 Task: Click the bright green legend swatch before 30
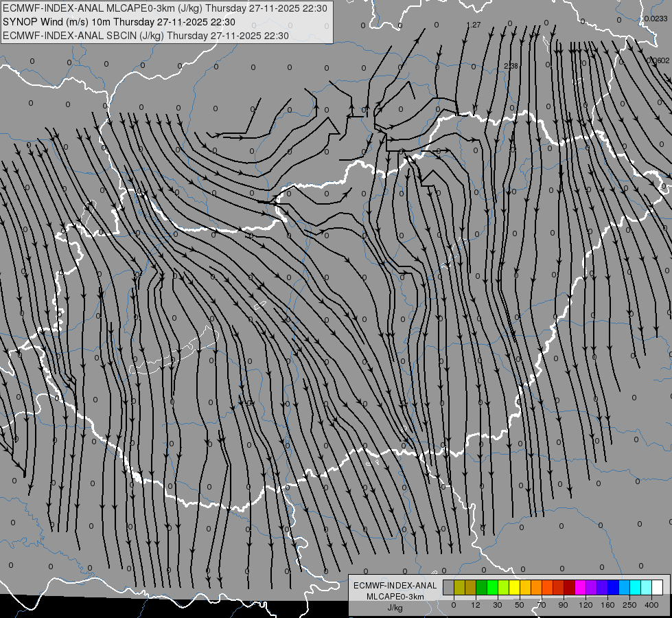point(493,587)
